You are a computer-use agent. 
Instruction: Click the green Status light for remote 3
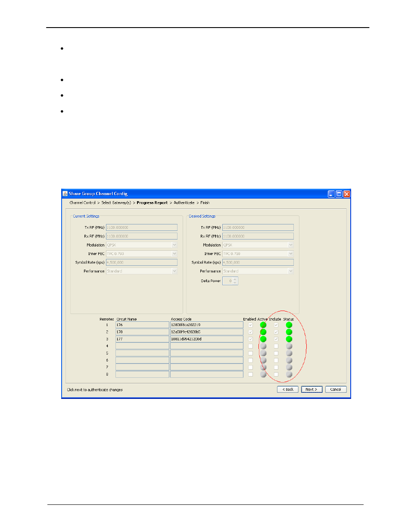[289, 339]
